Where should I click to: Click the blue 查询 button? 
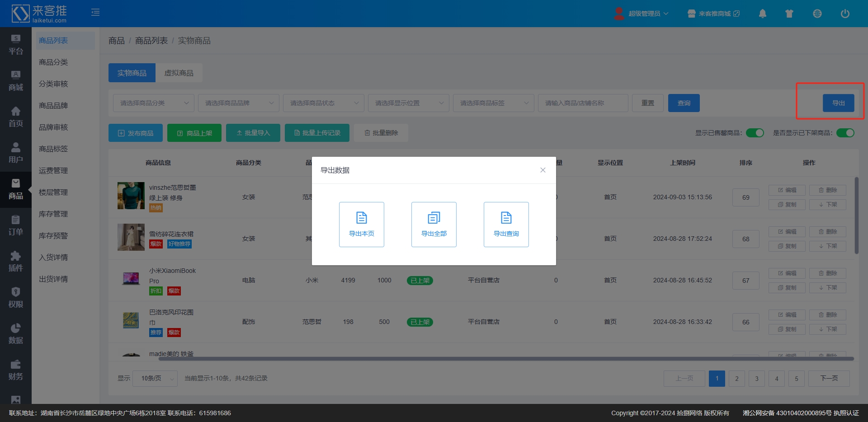pos(684,103)
